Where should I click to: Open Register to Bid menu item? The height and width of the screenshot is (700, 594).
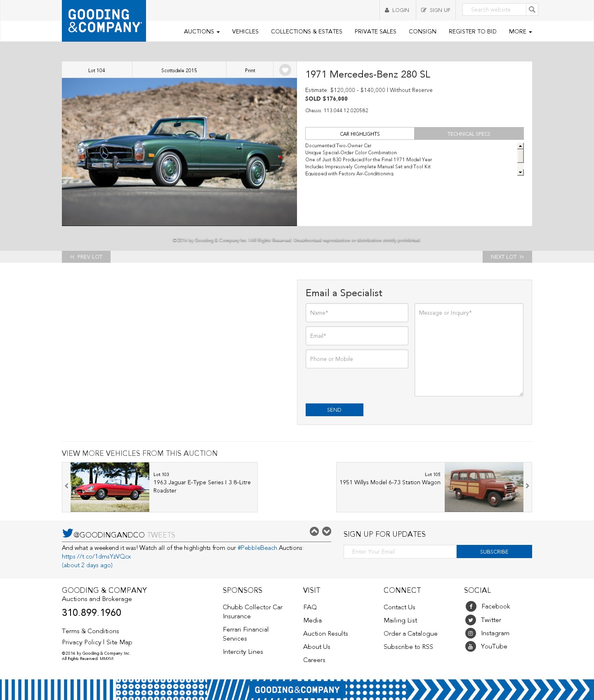tap(472, 31)
